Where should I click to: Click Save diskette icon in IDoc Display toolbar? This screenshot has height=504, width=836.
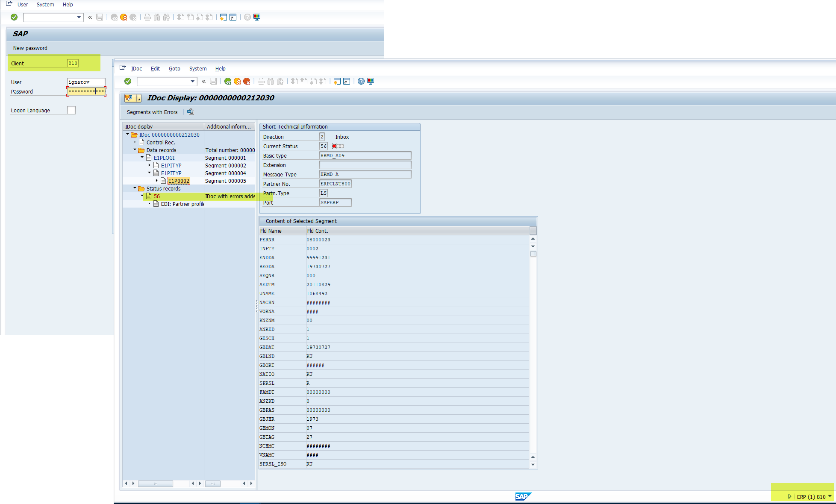pos(213,81)
